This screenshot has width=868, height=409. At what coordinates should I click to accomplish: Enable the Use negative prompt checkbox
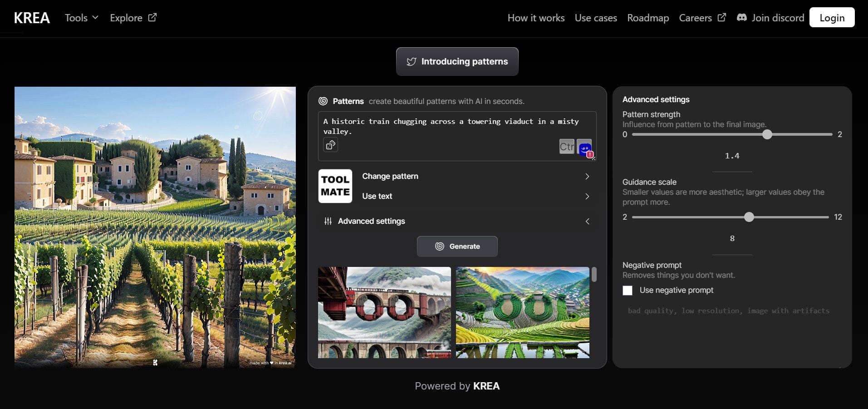pos(628,291)
